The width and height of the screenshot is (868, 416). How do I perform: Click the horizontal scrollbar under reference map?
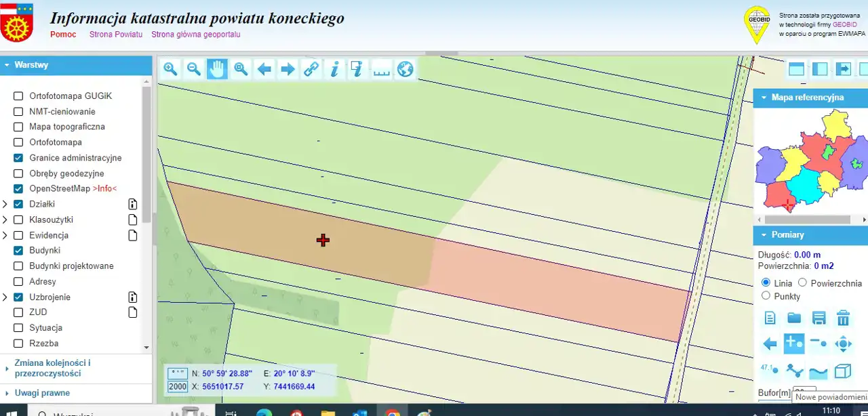(x=807, y=220)
